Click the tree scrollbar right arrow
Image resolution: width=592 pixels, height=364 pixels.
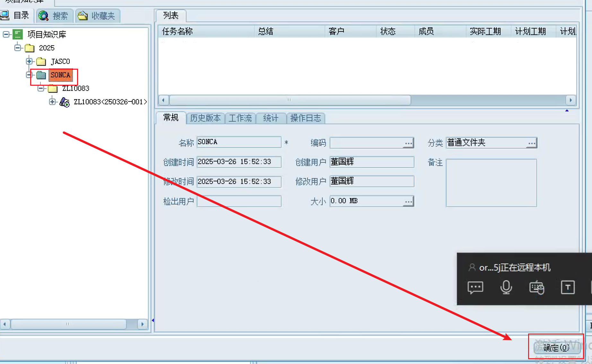(x=143, y=324)
